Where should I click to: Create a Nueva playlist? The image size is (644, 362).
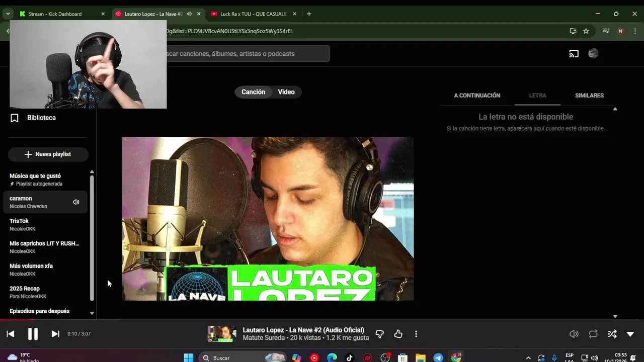[48, 154]
